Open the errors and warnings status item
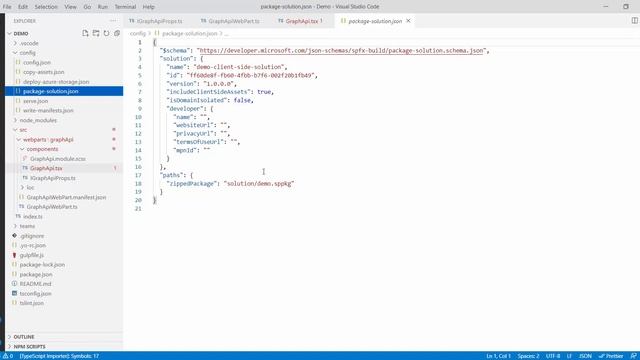 pyautogui.click(x=8, y=356)
